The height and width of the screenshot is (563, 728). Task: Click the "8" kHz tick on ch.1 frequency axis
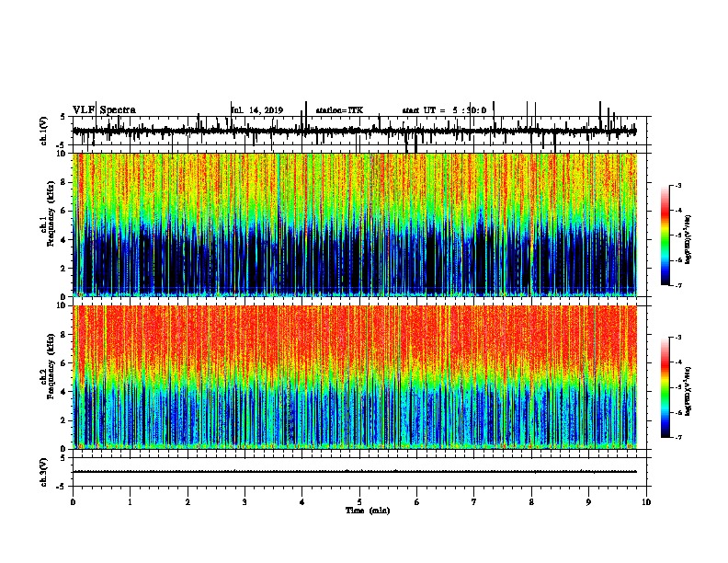[x=64, y=182]
